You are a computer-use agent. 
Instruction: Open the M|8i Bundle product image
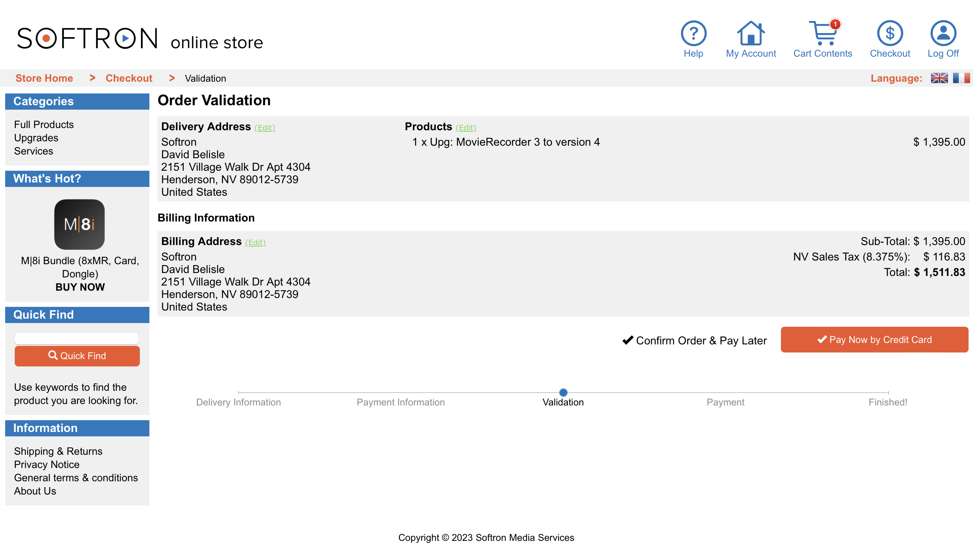[79, 224]
